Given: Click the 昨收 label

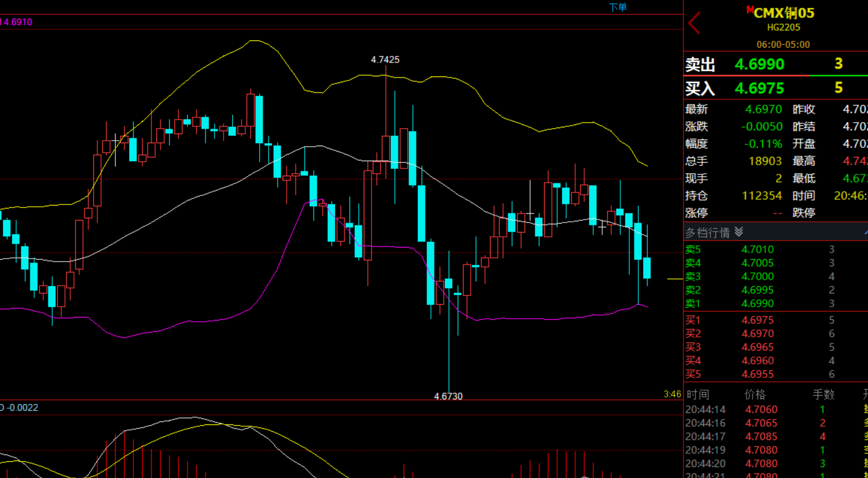Looking at the screenshot, I should point(804,109).
